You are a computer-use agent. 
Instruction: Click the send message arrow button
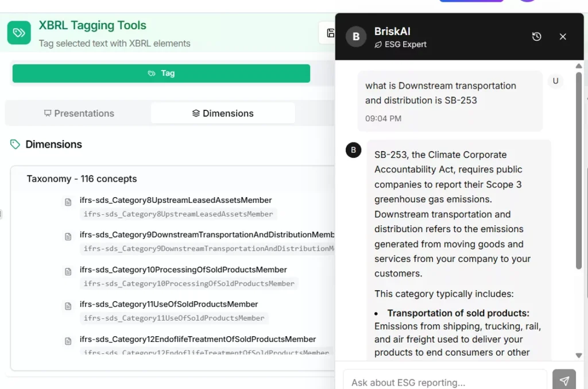pyautogui.click(x=564, y=381)
